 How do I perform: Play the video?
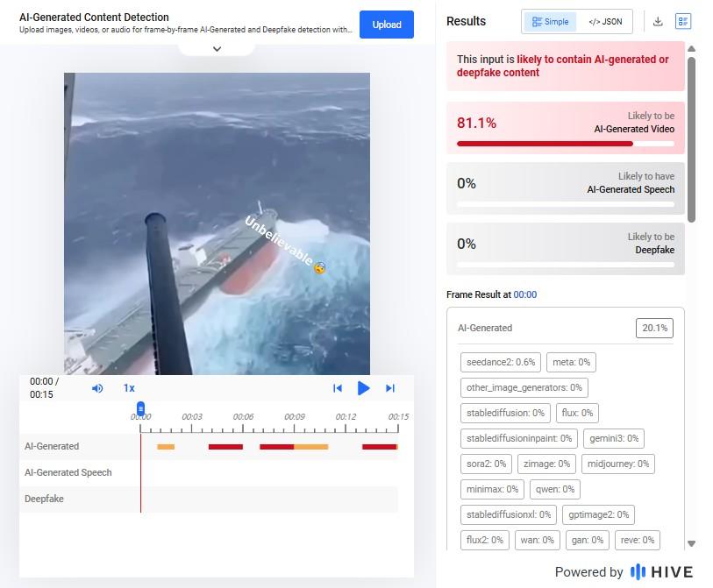pyautogui.click(x=363, y=388)
